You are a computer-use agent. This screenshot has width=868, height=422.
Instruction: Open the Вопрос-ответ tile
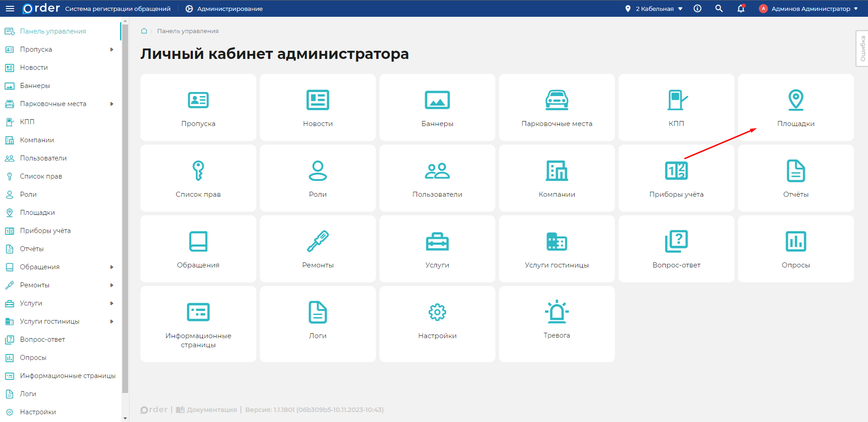click(676, 249)
